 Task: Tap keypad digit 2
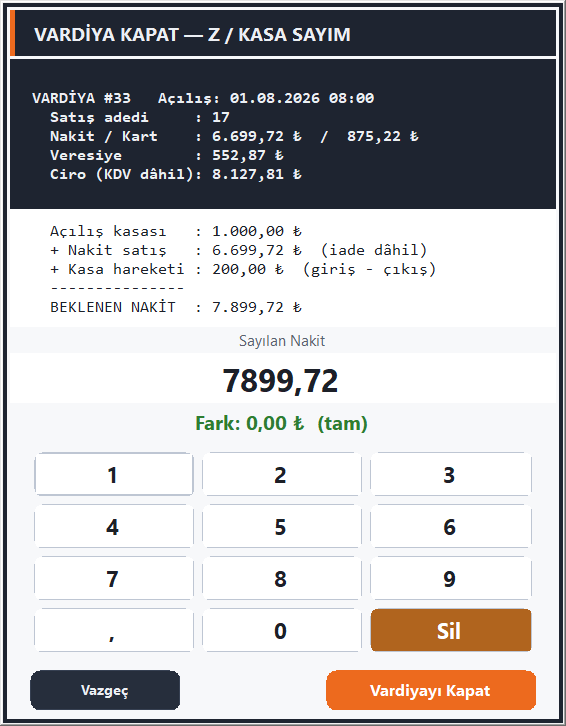(282, 475)
